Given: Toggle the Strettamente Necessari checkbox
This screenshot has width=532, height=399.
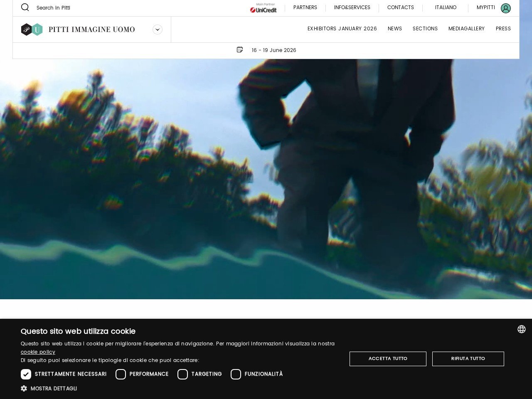Looking at the screenshot, I should (x=26, y=374).
